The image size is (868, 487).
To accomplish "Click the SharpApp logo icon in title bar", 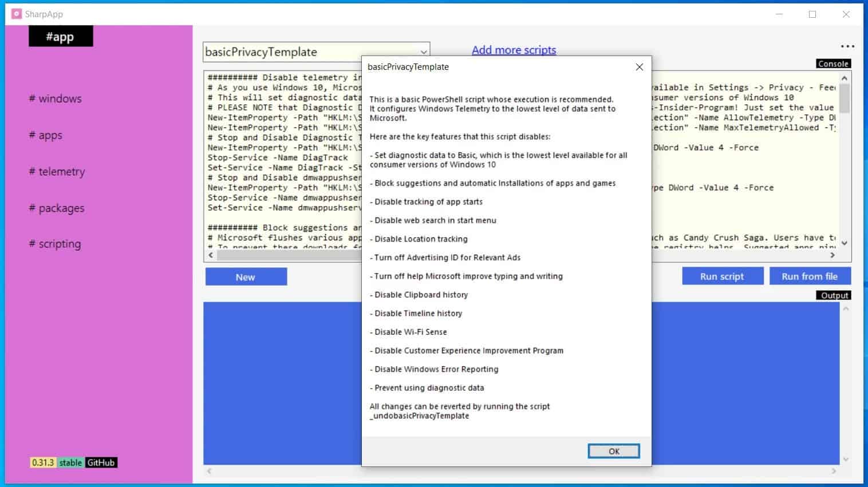I will 16,14.
